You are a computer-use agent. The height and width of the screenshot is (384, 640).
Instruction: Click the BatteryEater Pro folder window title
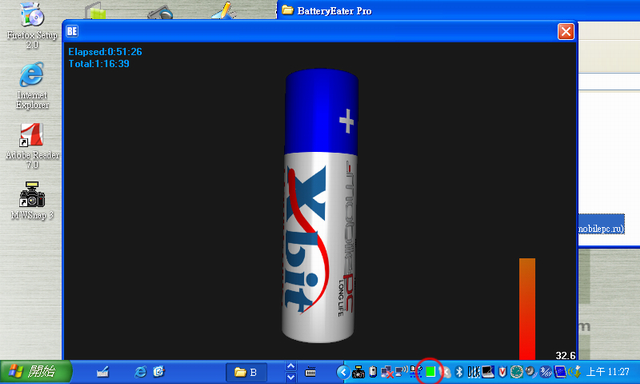pyautogui.click(x=334, y=11)
